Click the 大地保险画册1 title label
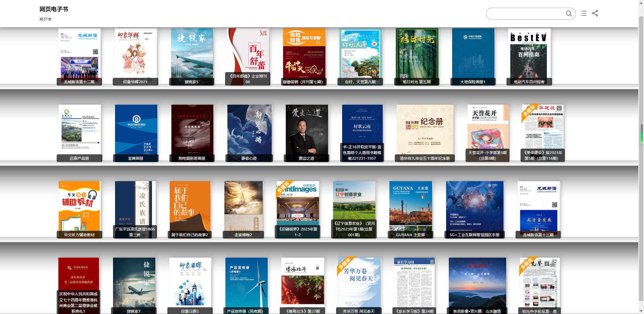The width and height of the screenshot is (644, 314). point(473,82)
